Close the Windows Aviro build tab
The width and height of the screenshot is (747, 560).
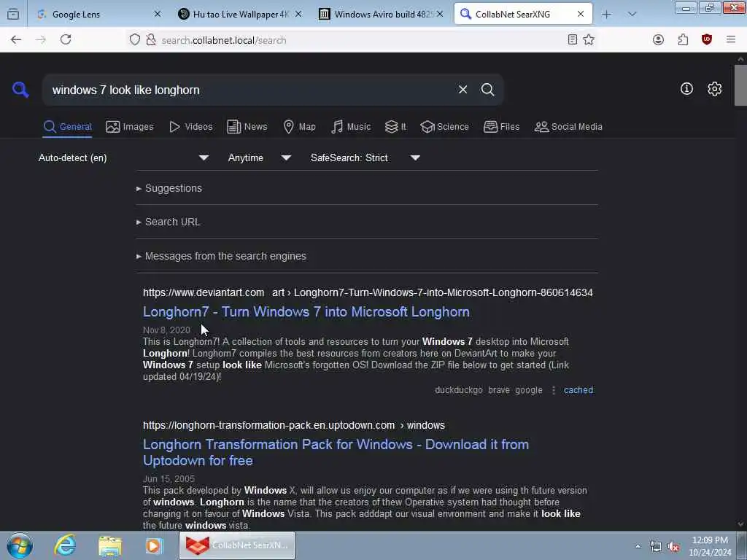tap(440, 15)
